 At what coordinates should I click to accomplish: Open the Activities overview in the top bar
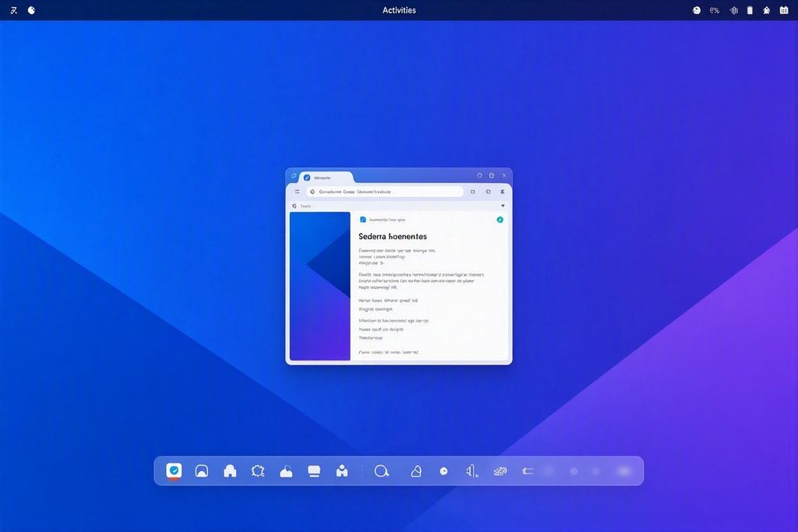(x=399, y=10)
